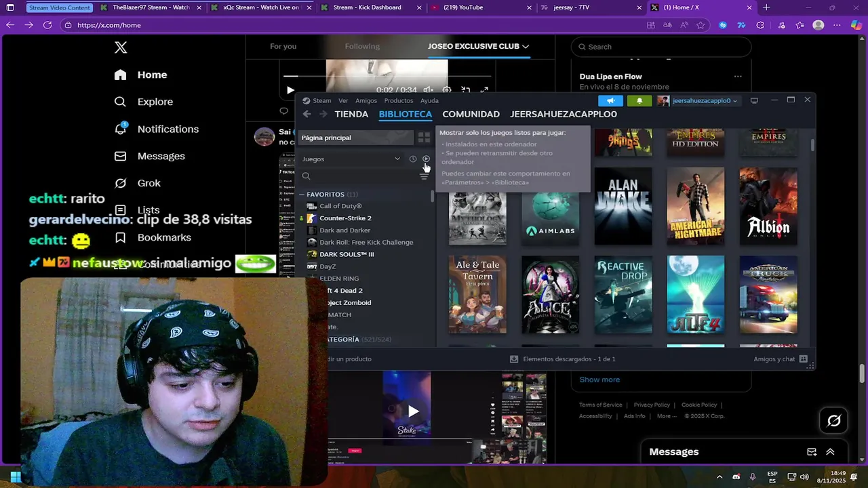Open jeersahuezacapplo0 account dropdown in Steam

(698, 100)
